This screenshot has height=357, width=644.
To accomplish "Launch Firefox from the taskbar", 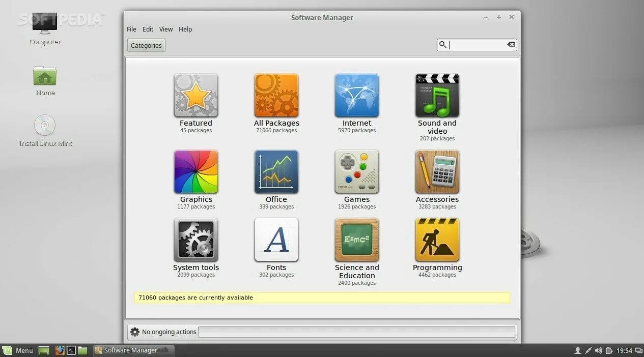I will pyautogui.click(x=60, y=350).
